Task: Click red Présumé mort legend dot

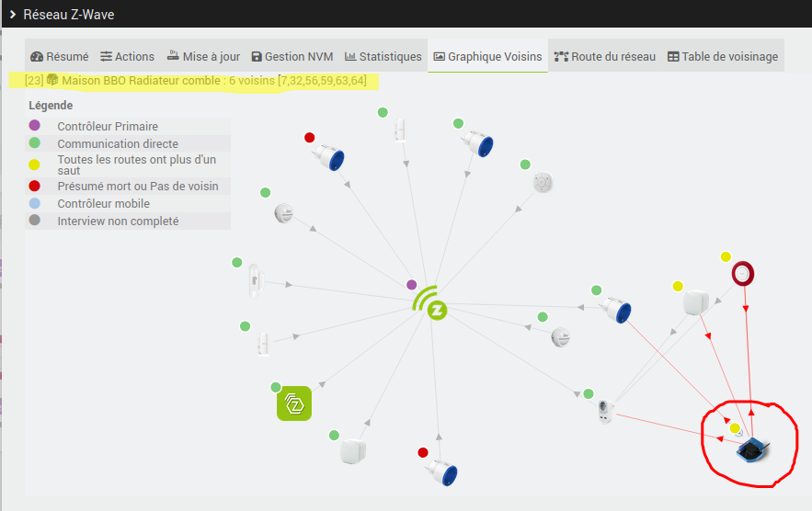Action: (35, 186)
